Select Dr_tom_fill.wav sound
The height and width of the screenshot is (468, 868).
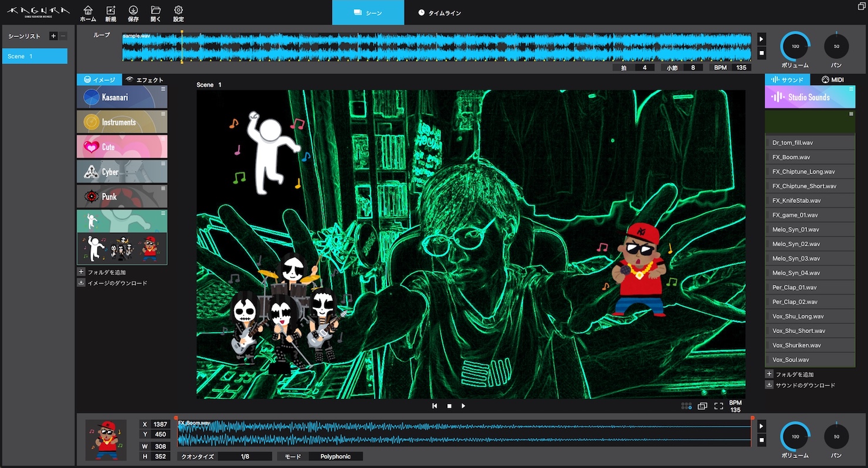pos(810,143)
